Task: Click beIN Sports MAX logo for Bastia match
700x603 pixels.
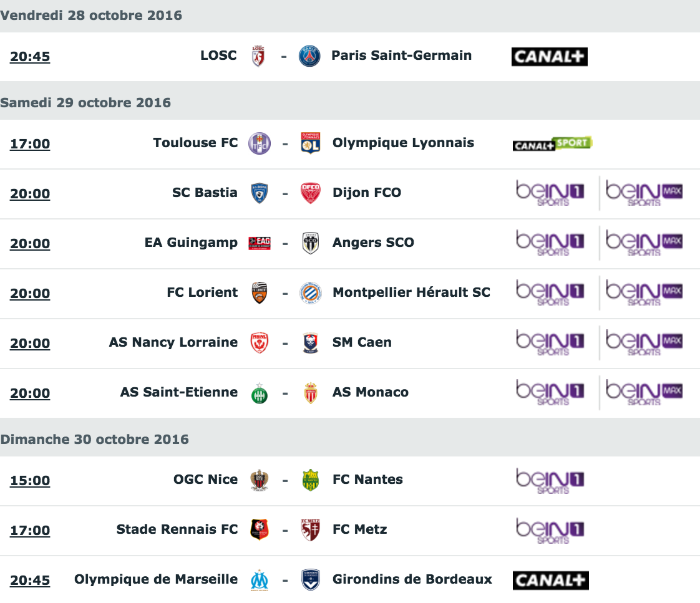Action: coord(644,193)
